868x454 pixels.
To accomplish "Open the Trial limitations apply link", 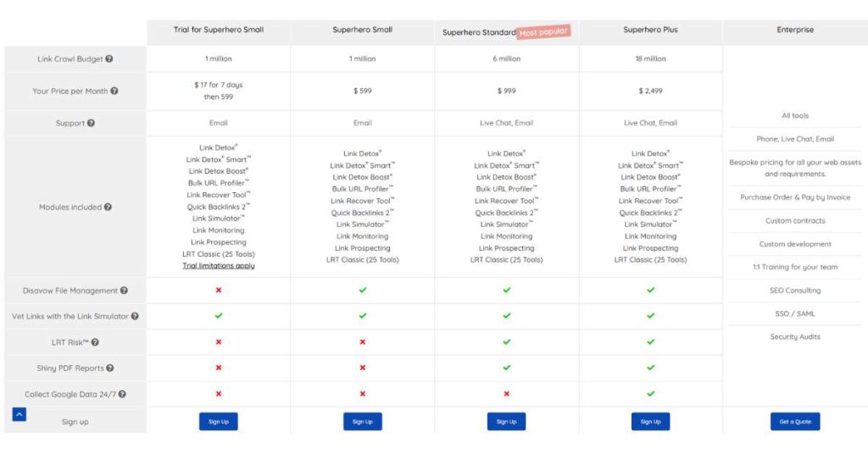I will pyautogui.click(x=218, y=266).
